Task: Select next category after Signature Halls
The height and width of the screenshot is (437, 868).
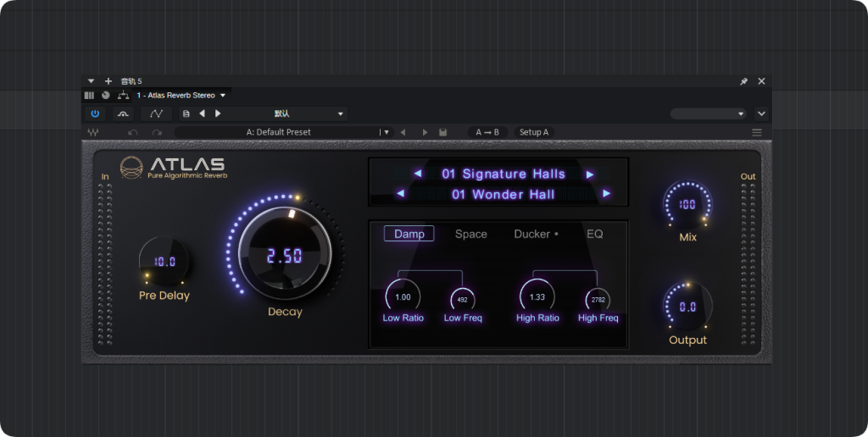Action: point(590,174)
